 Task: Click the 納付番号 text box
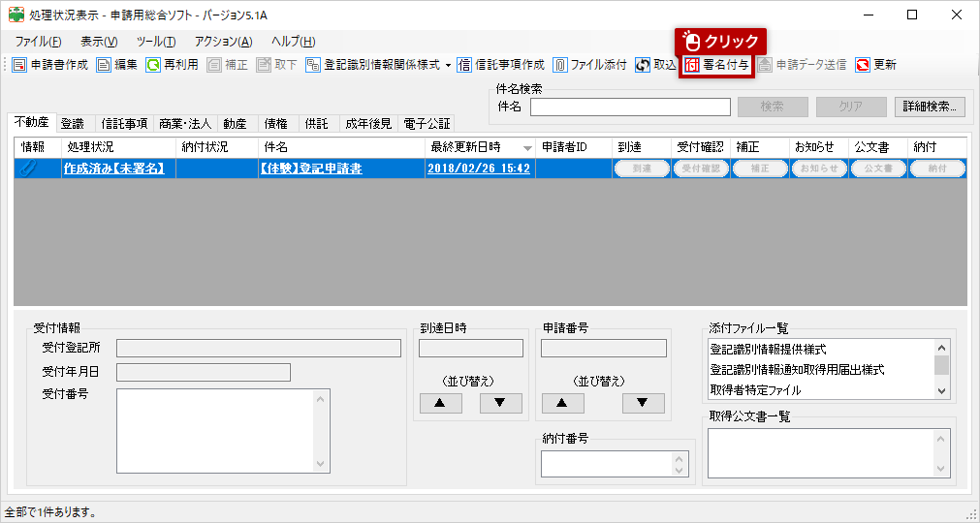(x=615, y=464)
